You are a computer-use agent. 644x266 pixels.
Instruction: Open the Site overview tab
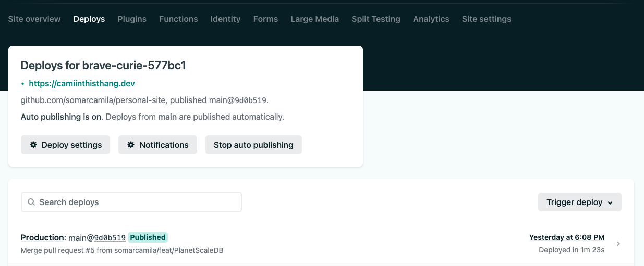click(x=34, y=19)
